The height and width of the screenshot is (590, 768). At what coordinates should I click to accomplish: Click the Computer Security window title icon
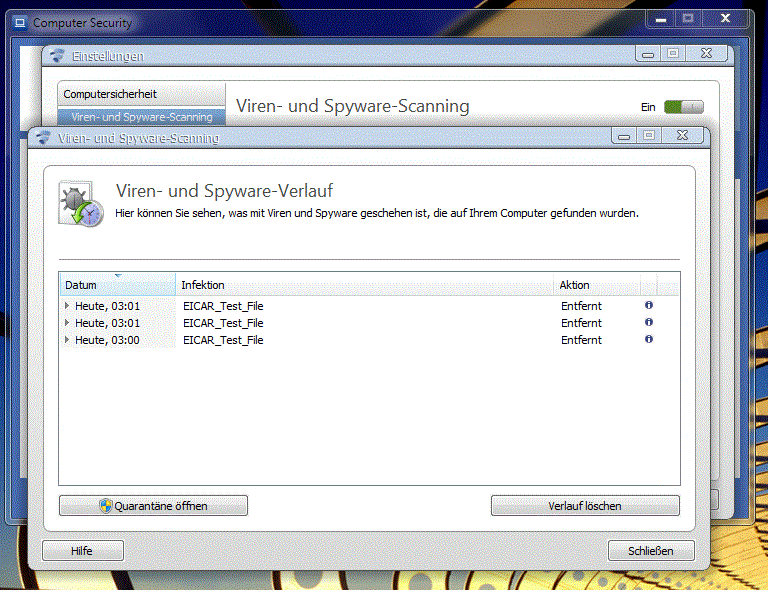[19, 22]
